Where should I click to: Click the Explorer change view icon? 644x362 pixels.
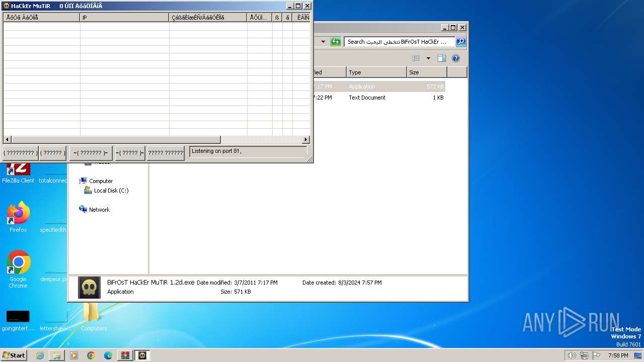pos(416,58)
